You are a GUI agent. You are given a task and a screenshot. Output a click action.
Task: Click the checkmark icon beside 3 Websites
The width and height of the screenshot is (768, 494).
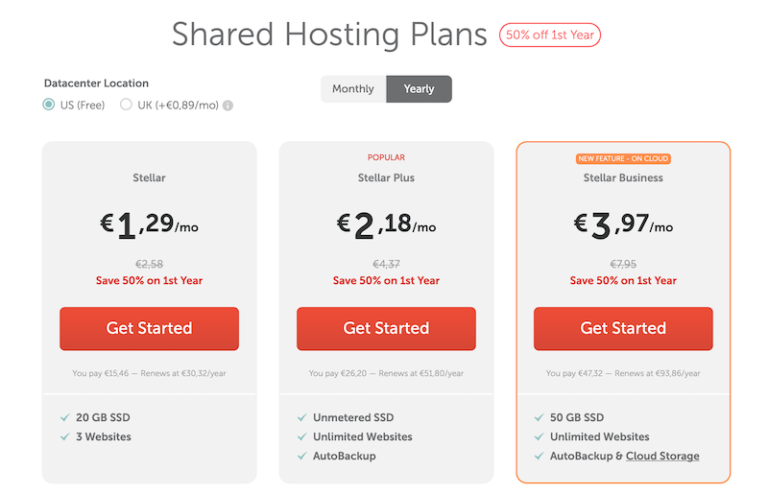tap(65, 437)
